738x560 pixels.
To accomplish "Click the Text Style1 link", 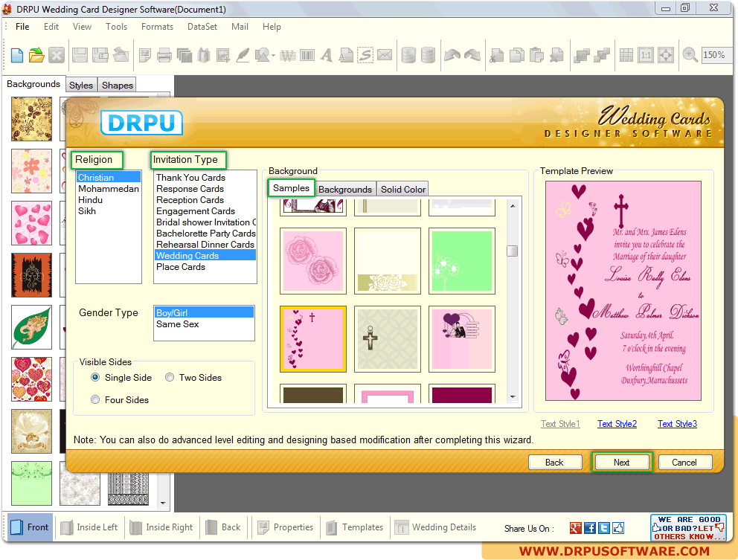I will coord(560,423).
